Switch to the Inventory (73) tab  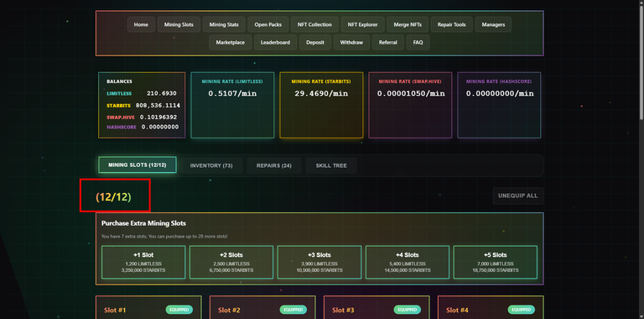point(211,165)
